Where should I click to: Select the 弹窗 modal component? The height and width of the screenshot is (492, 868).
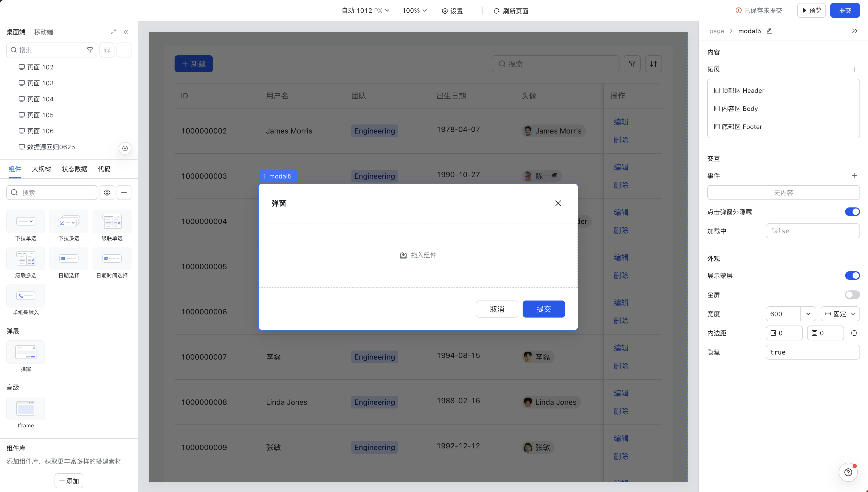point(26,356)
